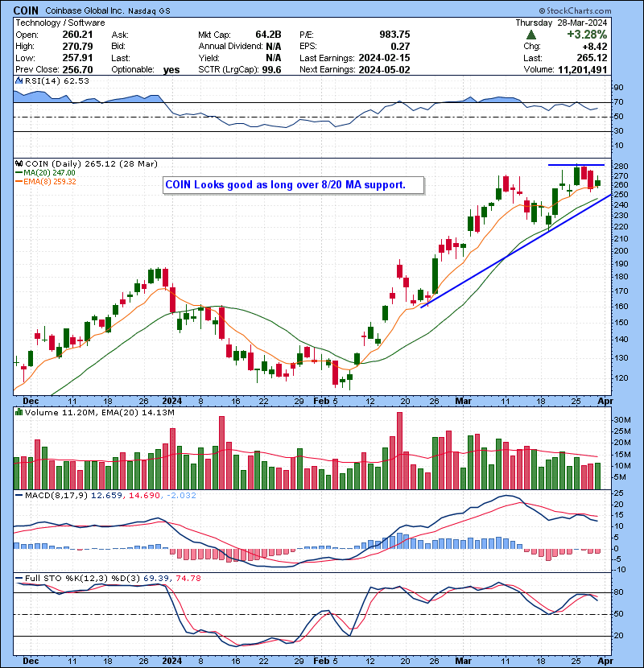Click the MA(20) 247.00 legend entry
This screenshot has width=644, height=668.
pyautogui.click(x=45, y=172)
